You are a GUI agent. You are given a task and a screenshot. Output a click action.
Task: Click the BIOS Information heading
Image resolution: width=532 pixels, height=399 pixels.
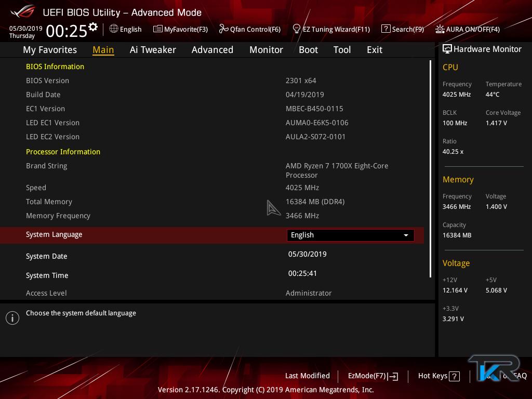(x=55, y=66)
